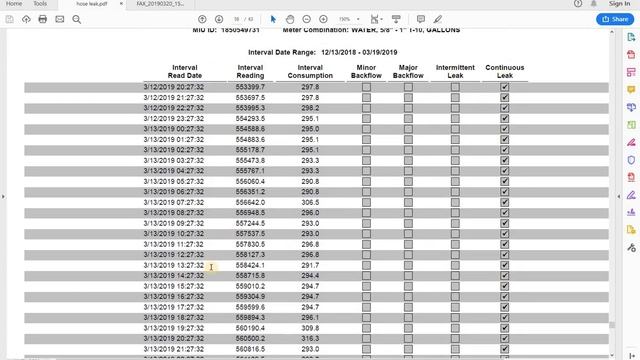Open Help question mark icon
The height and width of the screenshot is (360, 640).
pos(578,4)
